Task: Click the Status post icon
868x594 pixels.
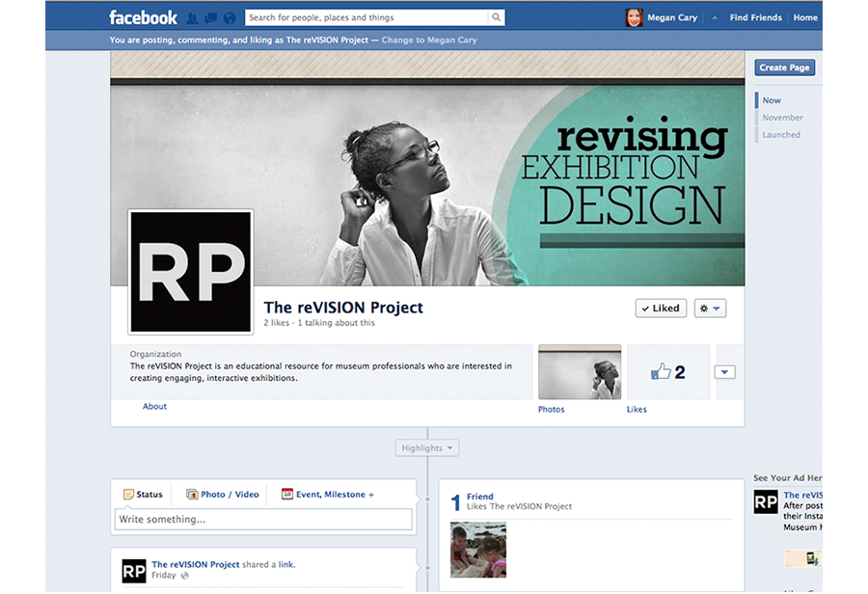Action: pyautogui.click(x=128, y=495)
